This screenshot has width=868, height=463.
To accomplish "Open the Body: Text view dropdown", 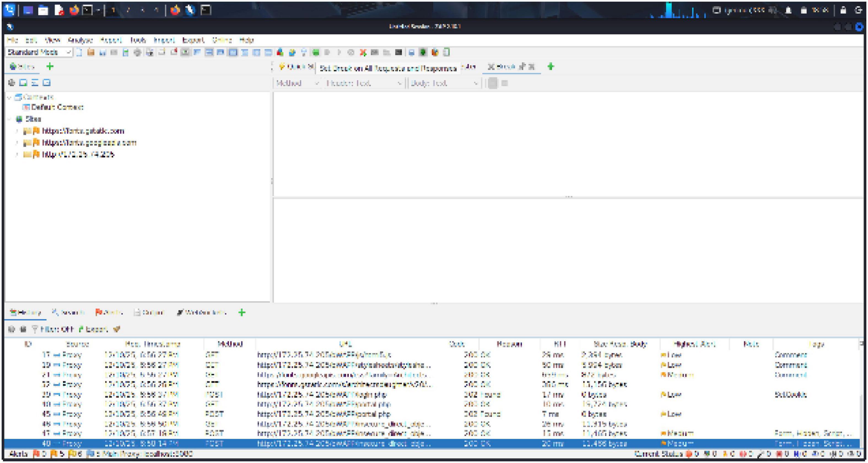I will point(444,83).
